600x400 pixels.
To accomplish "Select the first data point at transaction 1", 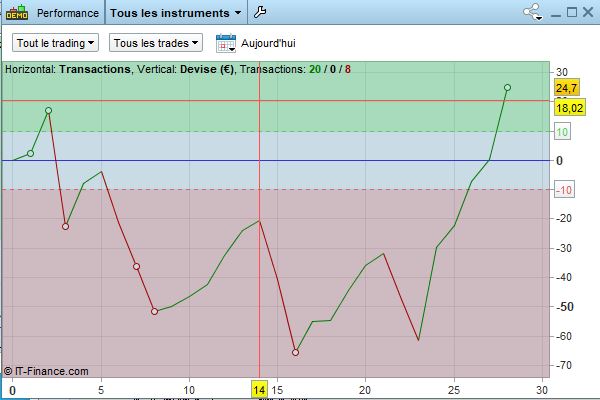I will (x=31, y=153).
